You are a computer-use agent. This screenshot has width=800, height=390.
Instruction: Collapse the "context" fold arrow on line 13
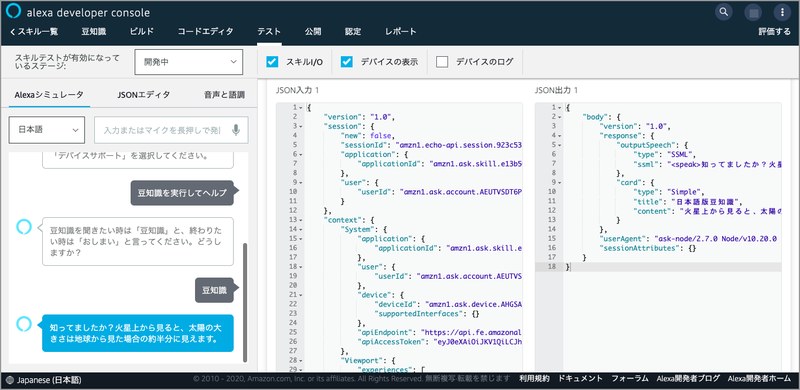(301, 220)
